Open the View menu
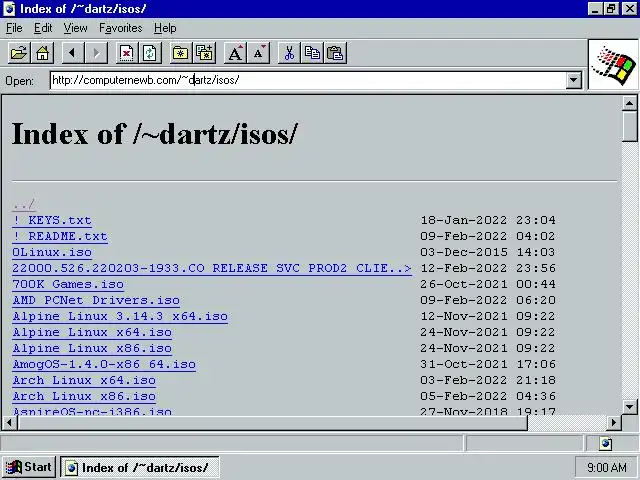This screenshot has height=480, width=640. pos(76,28)
